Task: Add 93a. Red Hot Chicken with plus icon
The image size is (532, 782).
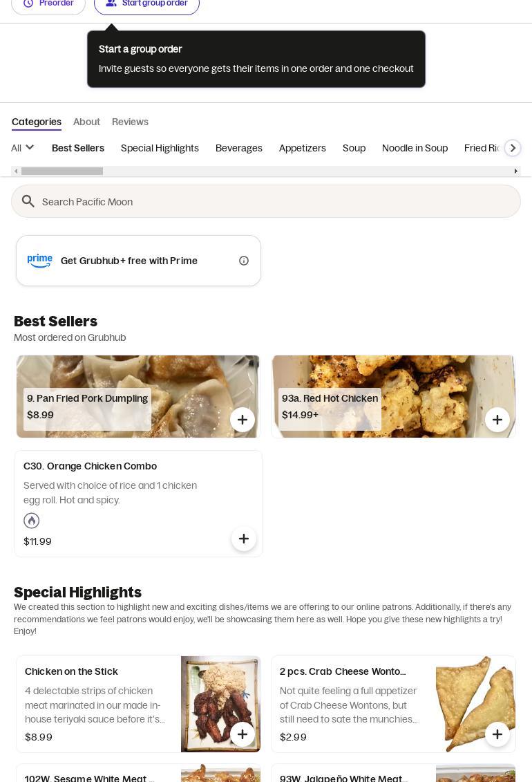Action: pos(497,420)
